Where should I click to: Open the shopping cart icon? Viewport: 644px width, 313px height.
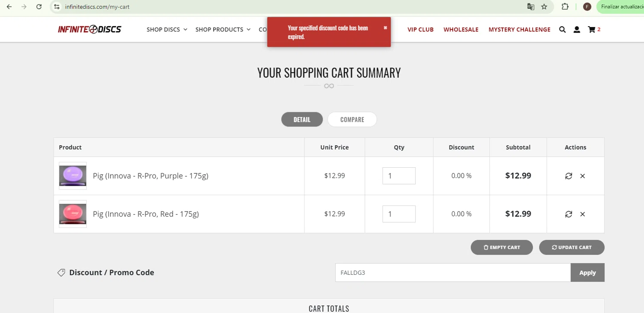point(592,30)
